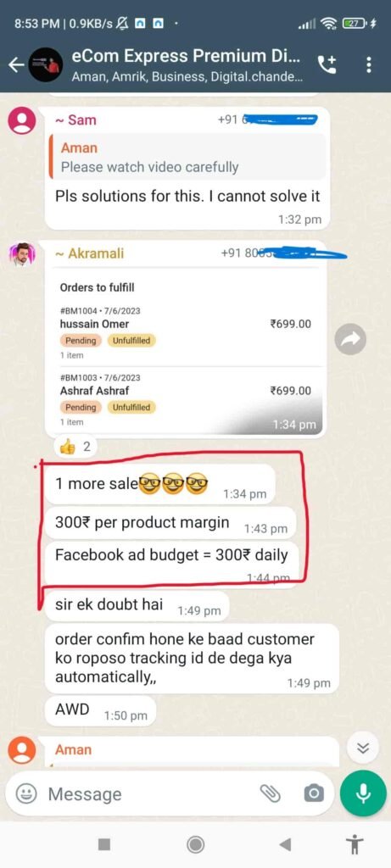Open the three-dot more options menu
Viewport: 391px width, 868px height.
point(369,64)
